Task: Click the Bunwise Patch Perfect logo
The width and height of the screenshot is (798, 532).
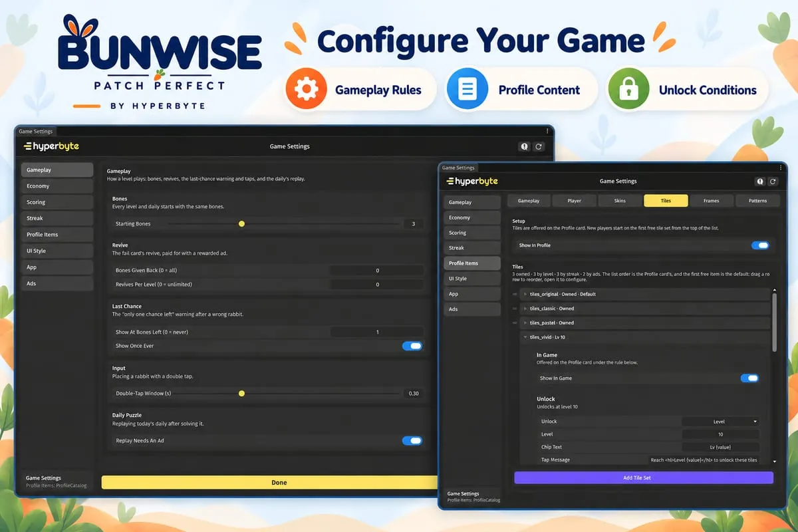Action: point(160,63)
